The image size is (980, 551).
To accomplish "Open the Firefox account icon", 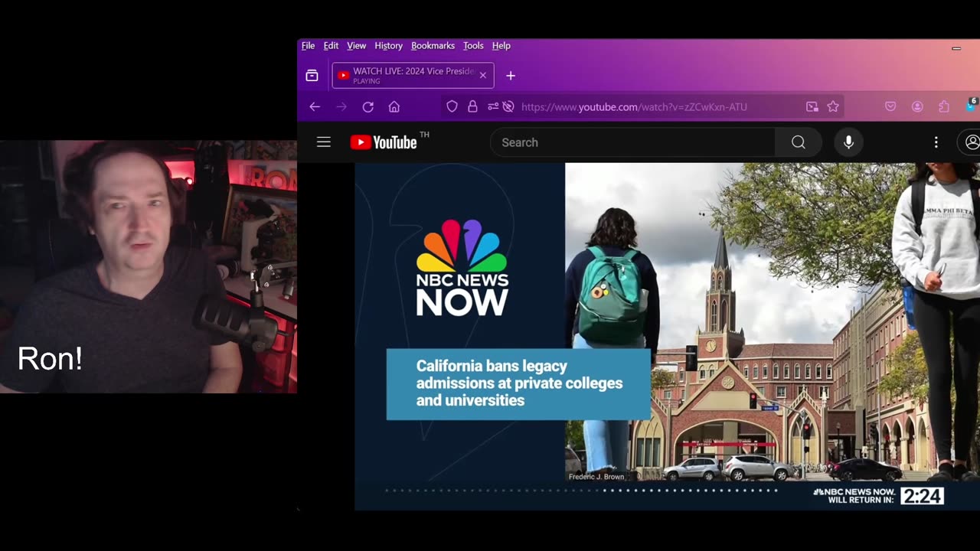I will 917,107.
